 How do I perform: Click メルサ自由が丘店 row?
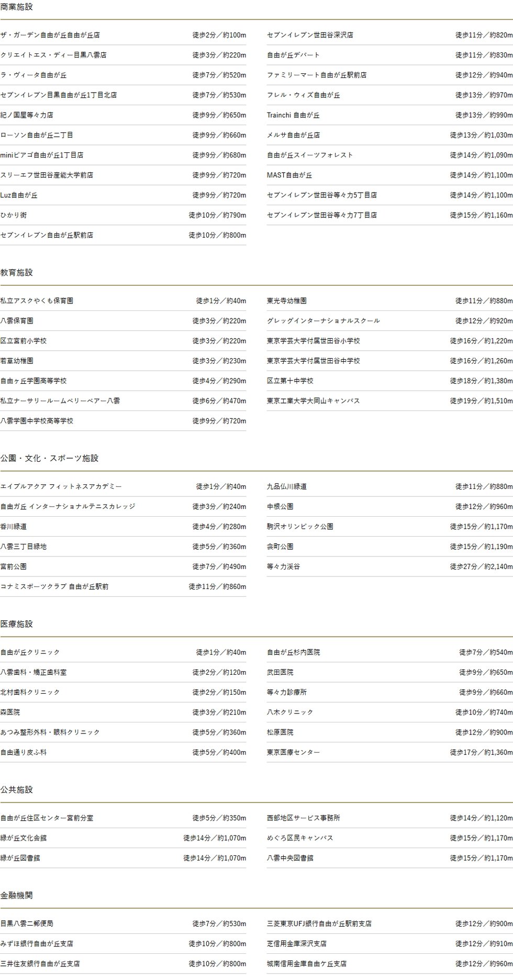point(390,135)
